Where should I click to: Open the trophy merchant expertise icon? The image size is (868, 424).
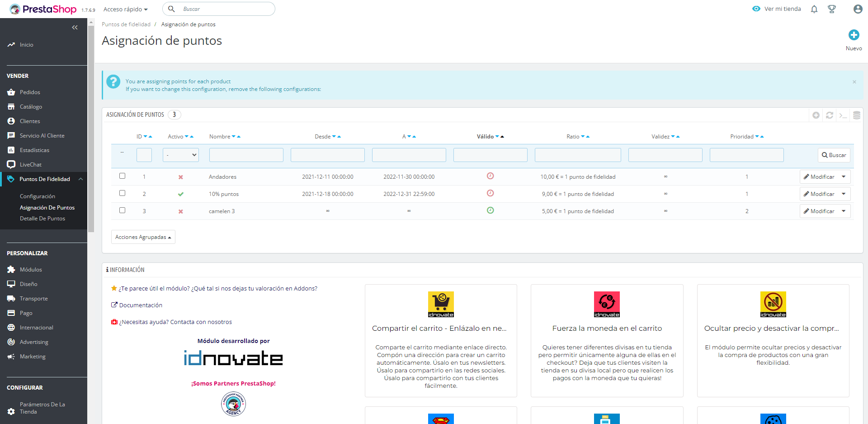coord(832,9)
